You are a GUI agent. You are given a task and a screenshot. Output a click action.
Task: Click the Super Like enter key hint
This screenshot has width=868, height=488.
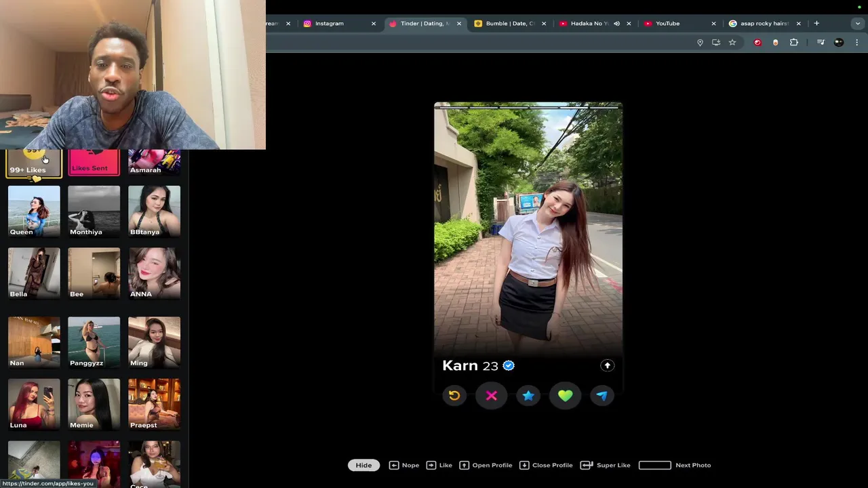(587, 465)
